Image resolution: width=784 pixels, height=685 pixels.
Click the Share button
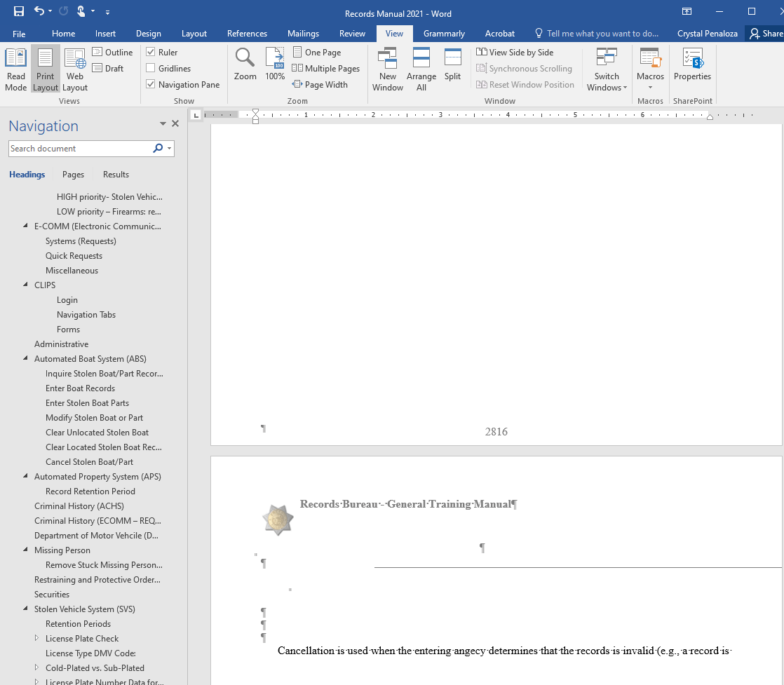[x=765, y=34]
